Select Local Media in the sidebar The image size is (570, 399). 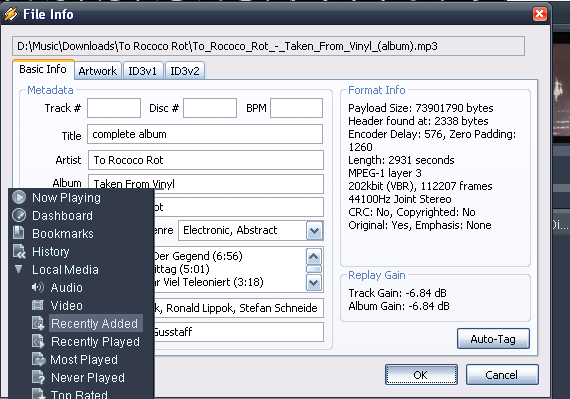point(65,270)
